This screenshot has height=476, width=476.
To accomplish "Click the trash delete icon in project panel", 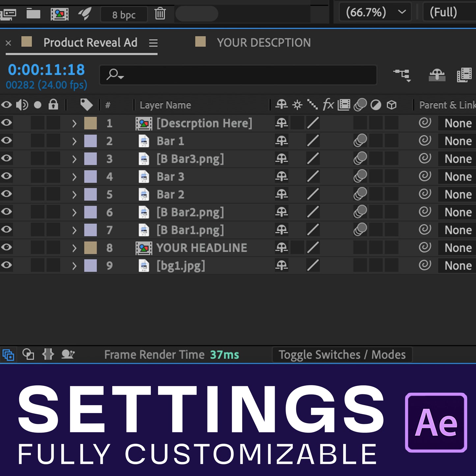I will coord(160,14).
